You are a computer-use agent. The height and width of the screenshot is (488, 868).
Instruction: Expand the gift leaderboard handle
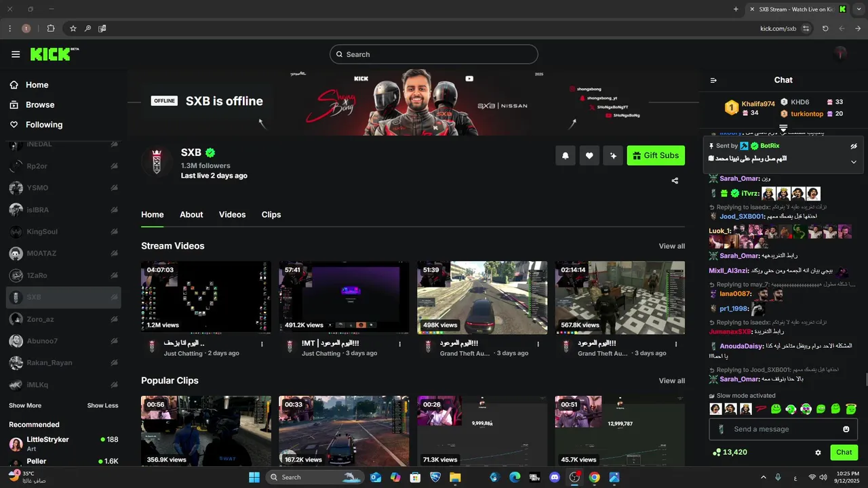(x=783, y=127)
